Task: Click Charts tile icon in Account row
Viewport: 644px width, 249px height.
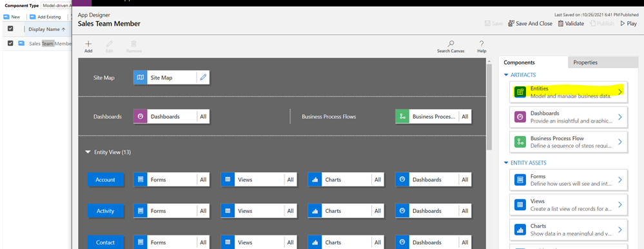Action: click(x=315, y=179)
